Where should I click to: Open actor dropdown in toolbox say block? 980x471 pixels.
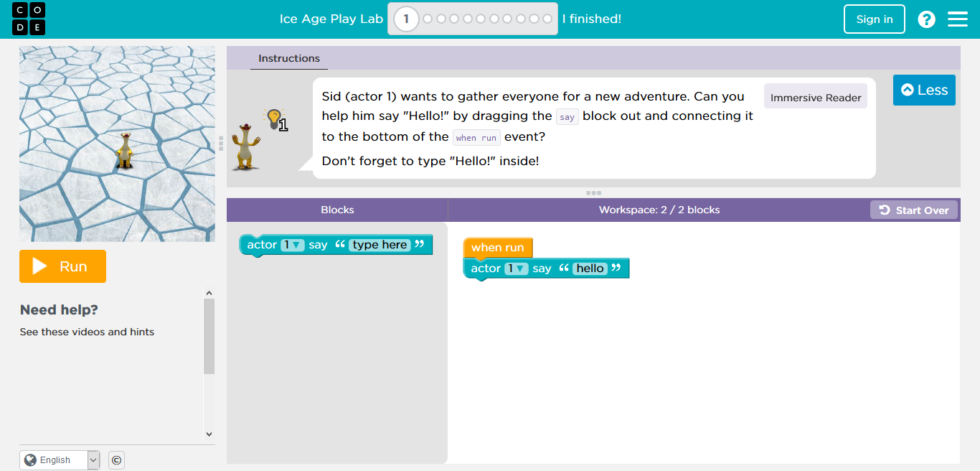293,245
